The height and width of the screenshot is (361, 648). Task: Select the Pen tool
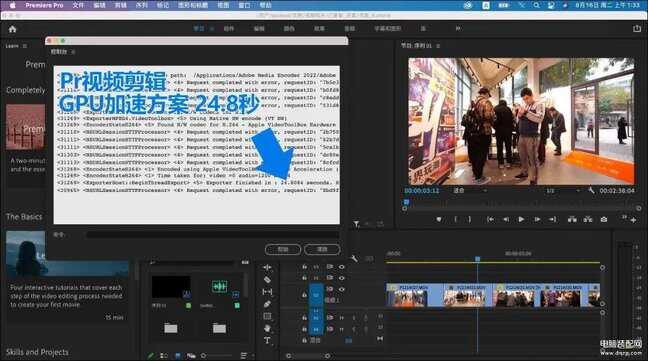(x=267, y=304)
